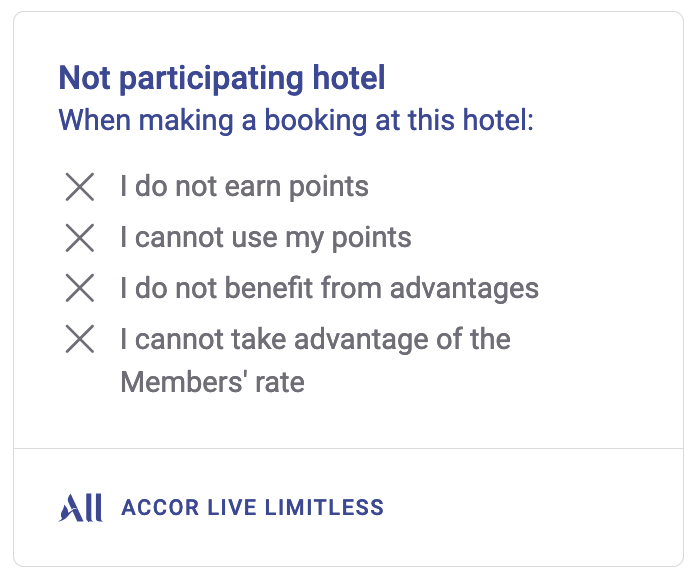Viewport: 692px width, 584px height.
Task: Select the 'I cannot use my points' text
Action: click(x=266, y=238)
